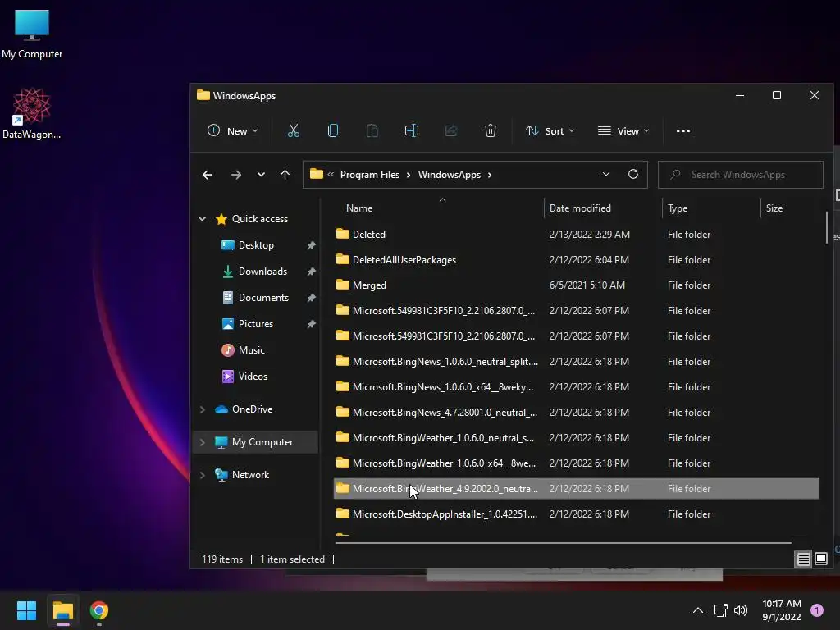840x630 pixels.
Task: Expand the chevron after WindowsApps breadcrumb
Action: tap(490, 175)
